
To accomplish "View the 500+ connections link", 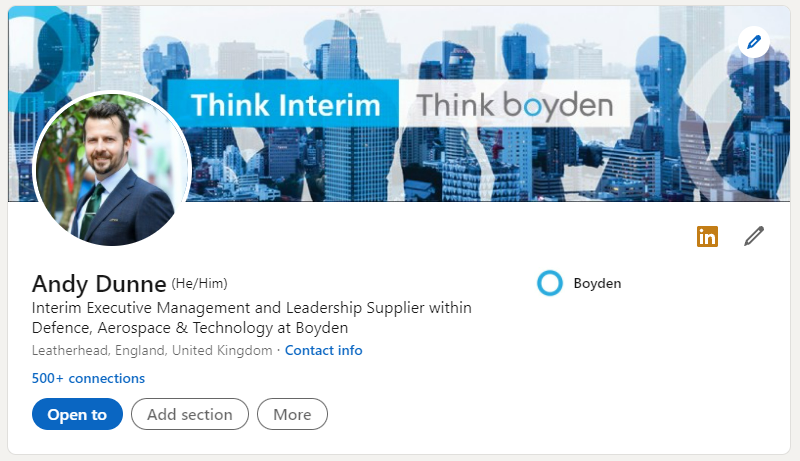I will tap(88, 378).
